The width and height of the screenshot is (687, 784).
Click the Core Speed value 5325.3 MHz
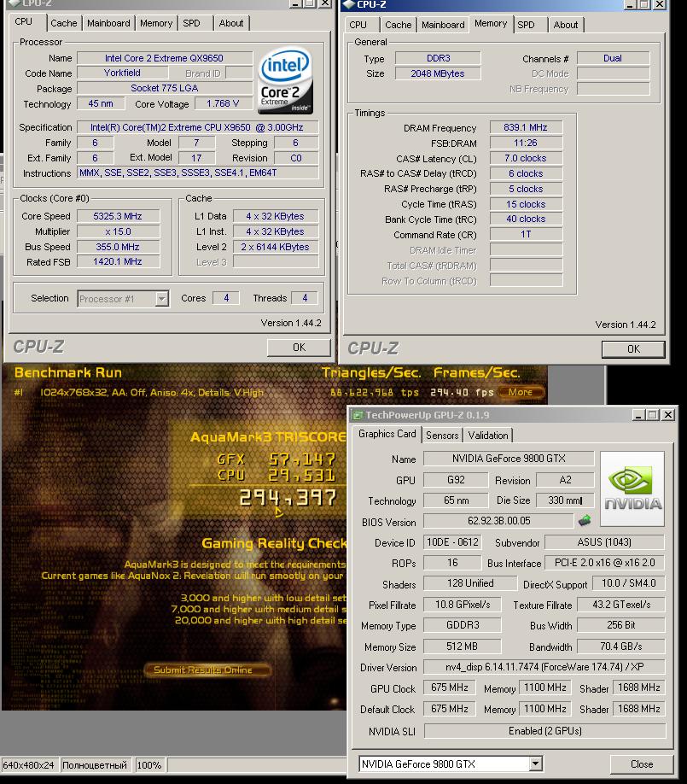click(x=118, y=217)
